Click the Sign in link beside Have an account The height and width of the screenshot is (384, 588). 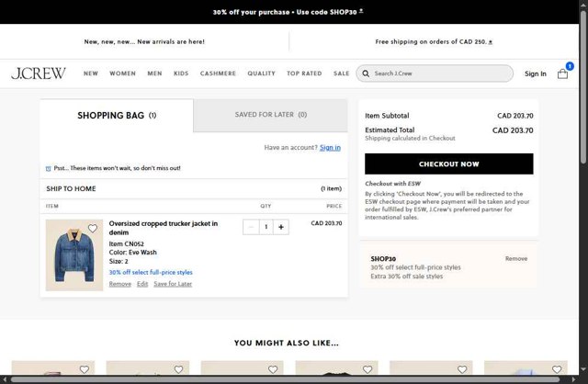point(330,148)
